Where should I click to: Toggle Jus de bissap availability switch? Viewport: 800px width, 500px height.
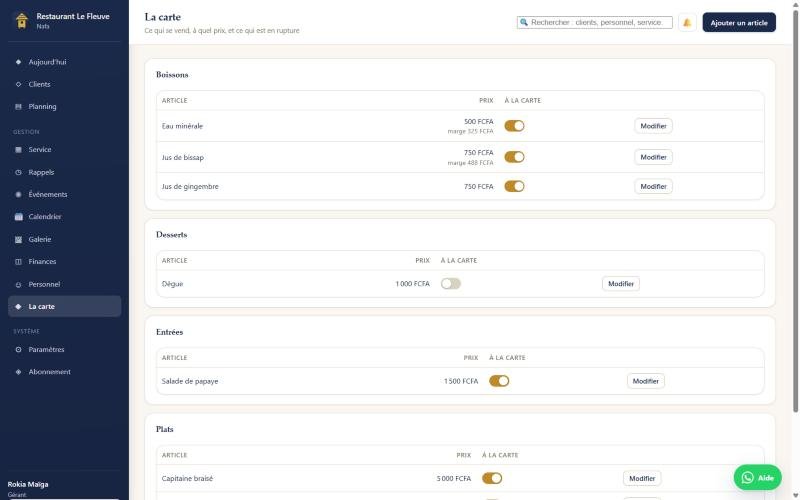coord(514,157)
